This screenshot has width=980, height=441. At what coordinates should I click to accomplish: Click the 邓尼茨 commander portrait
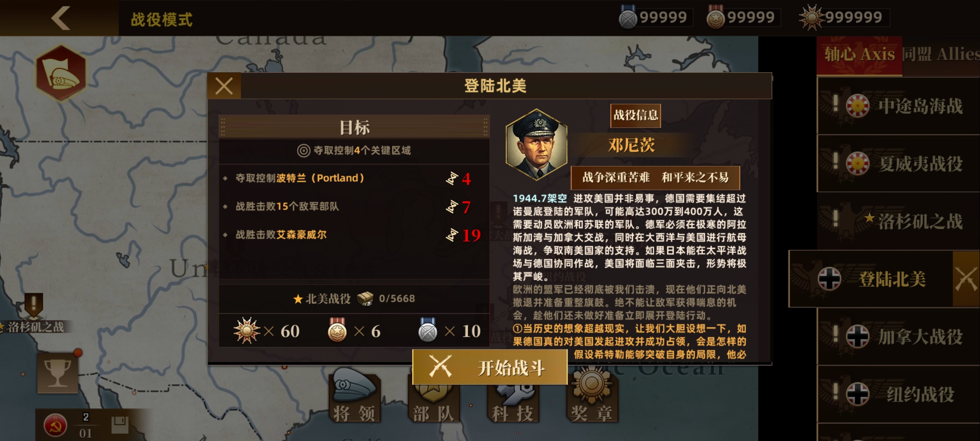(x=537, y=145)
